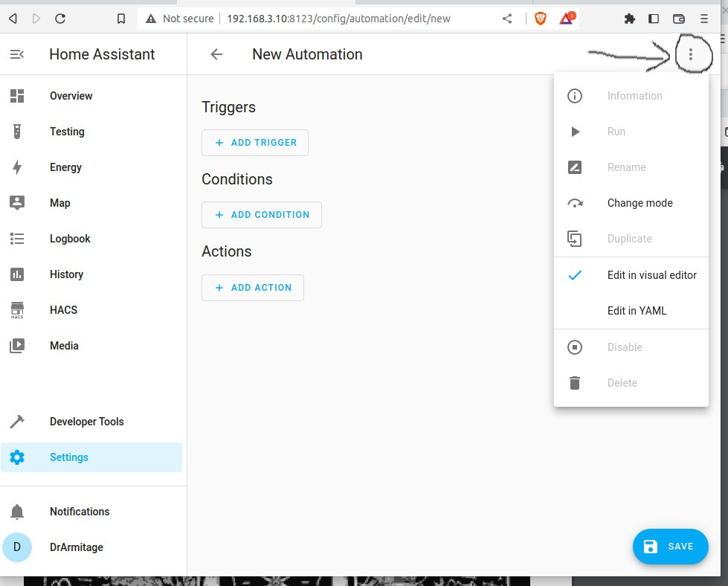Click the Rename menu entry
Image resolution: width=728 pixels, height=586 pixels.
pos(631,167)
